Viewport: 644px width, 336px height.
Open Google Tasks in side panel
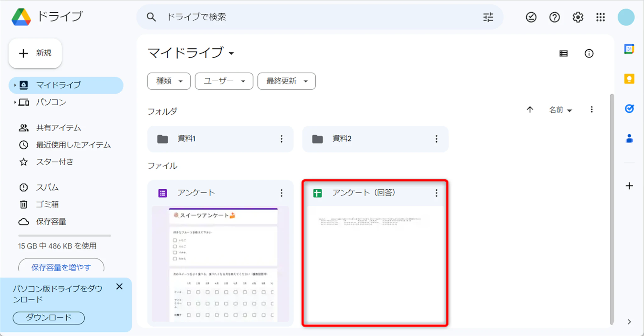629,109
